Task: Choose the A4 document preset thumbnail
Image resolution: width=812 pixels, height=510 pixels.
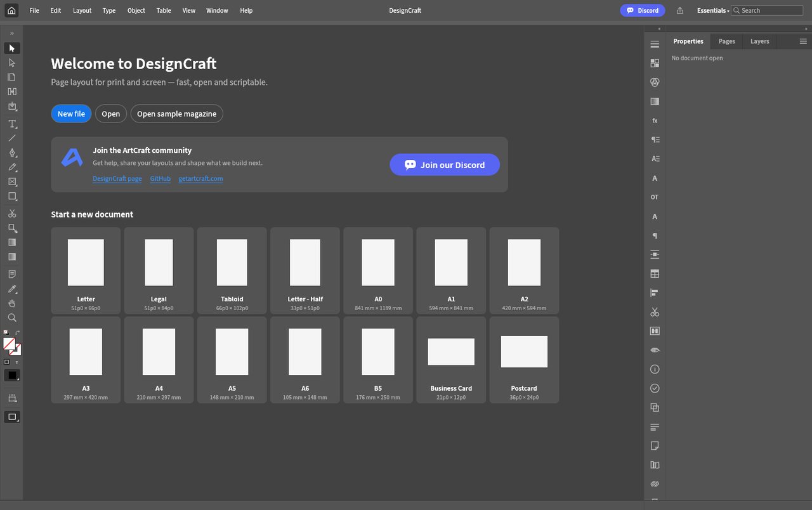Action: (159, 360)
